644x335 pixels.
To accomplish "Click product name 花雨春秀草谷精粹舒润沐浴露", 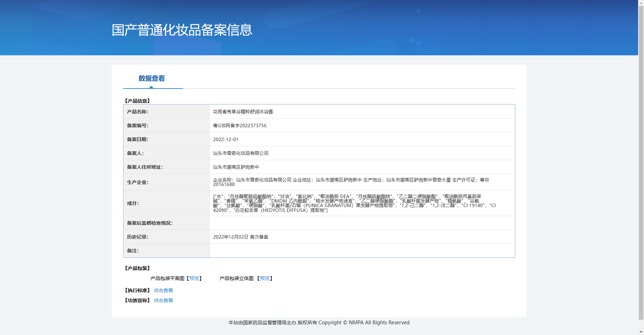I will pyautogui.click(x=243, y=112).
